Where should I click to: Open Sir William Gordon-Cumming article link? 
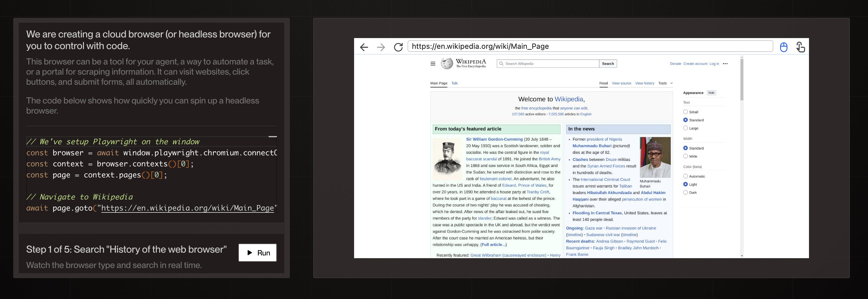point(494,139)
